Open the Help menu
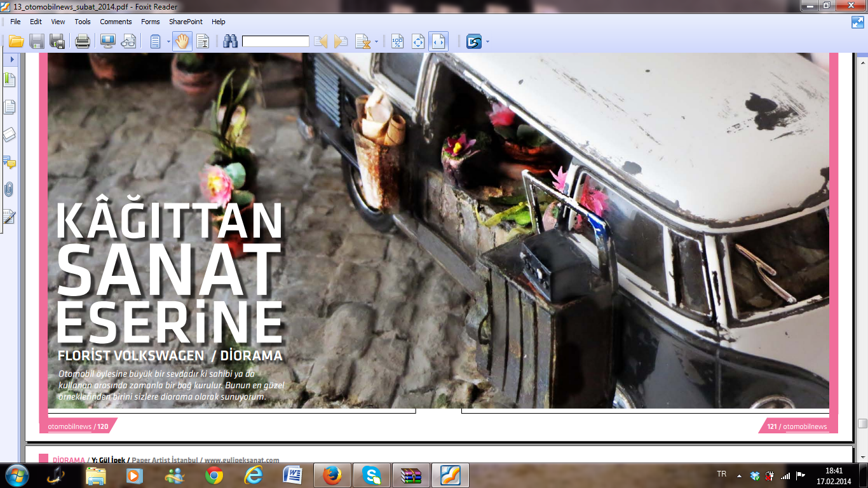Screen dimensions: 868x488 point(219,22)
